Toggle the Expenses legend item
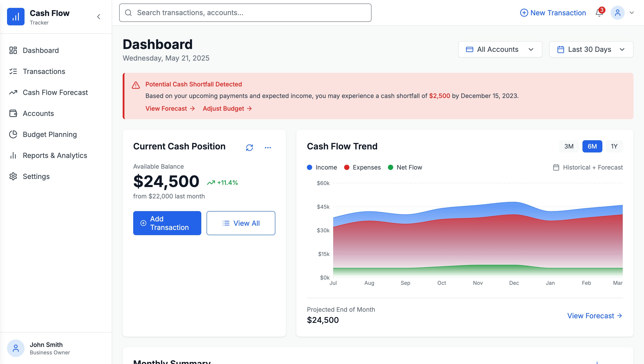Viewport: 644px width, 364px height. click(362, 167)
